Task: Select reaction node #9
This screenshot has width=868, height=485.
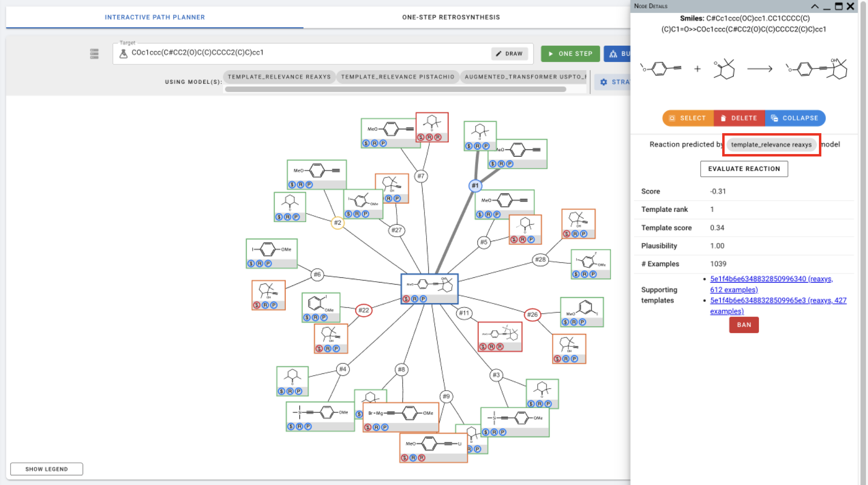Action: coord(446,396)
